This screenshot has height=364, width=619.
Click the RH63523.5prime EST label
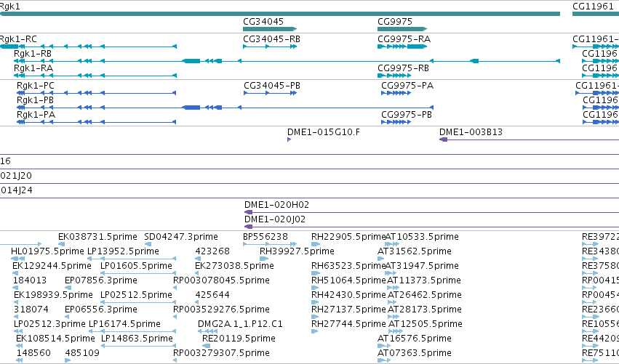pos(348,266)
